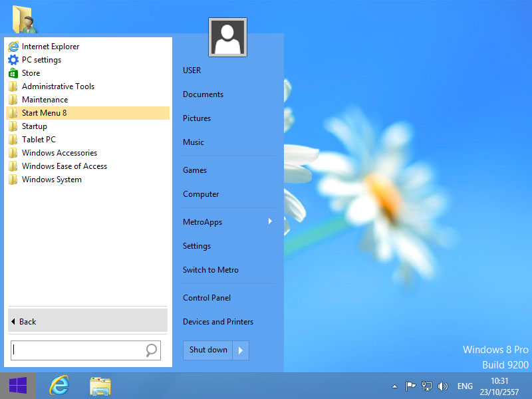The width and height of the screenshot is (532, 399).
Task: Click the network tray icon
Action: [x=426, y=386]
